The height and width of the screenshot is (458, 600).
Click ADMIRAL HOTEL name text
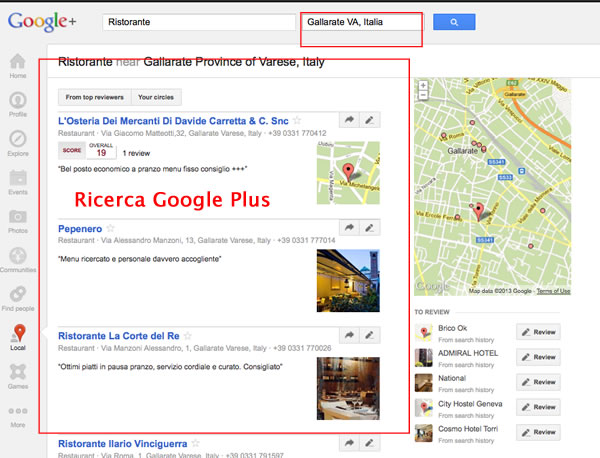(x=468, y=353)
